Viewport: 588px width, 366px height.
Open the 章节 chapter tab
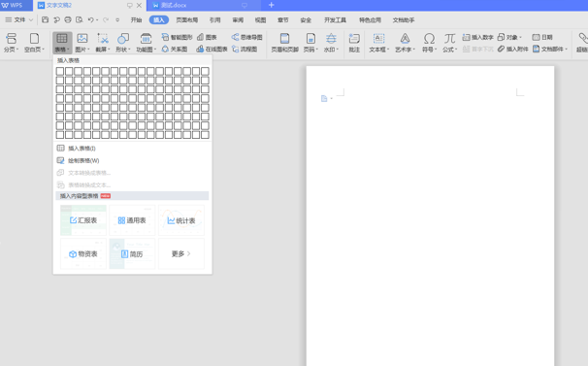283,19
